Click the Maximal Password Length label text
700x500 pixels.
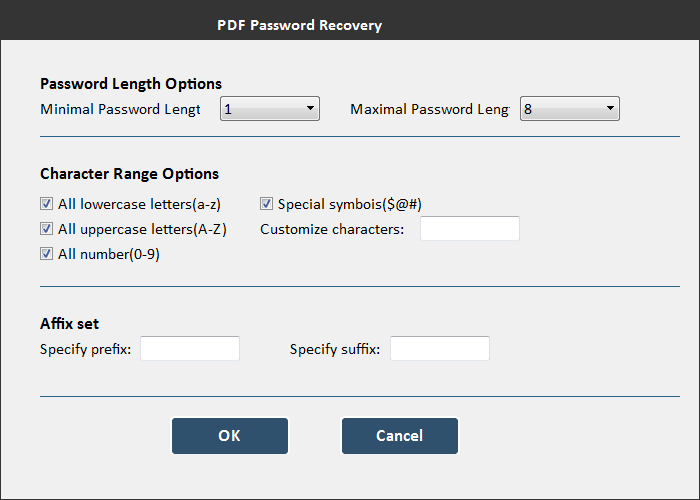click(x=429, y=109)
